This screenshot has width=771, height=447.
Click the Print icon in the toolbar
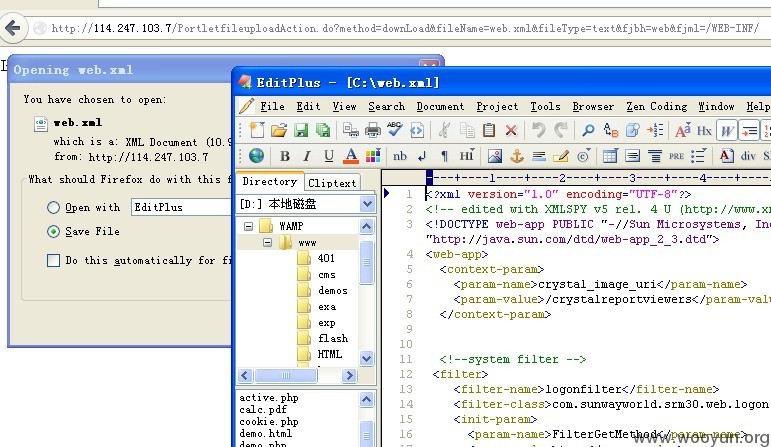tap(373, 130)
